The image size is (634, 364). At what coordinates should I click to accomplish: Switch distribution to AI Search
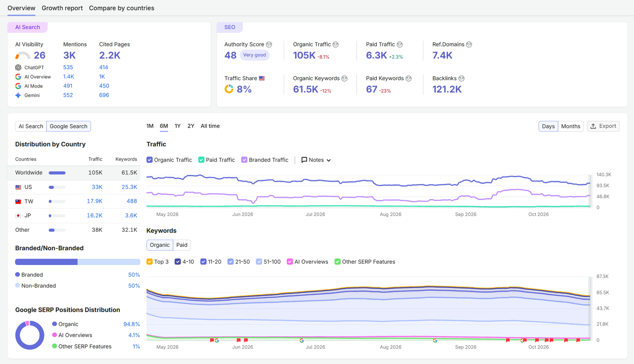point(31,126)
